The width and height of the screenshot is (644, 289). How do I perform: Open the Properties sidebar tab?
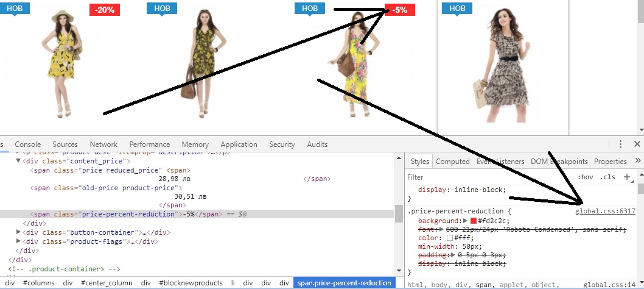pos(611,162)
